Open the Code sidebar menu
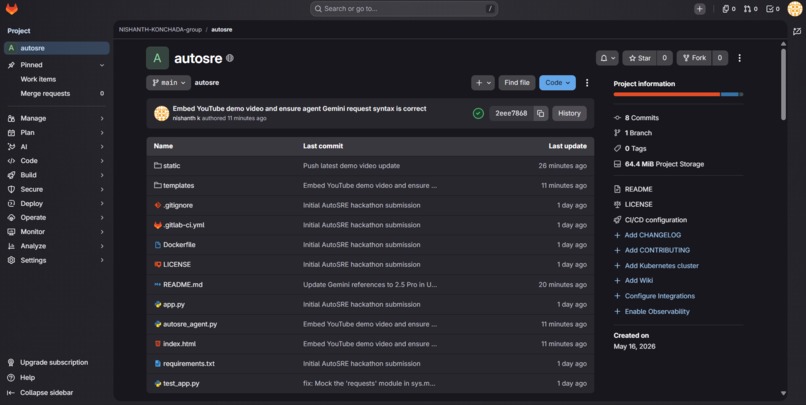Screen dimensions: 806x405 pos(57,161)
